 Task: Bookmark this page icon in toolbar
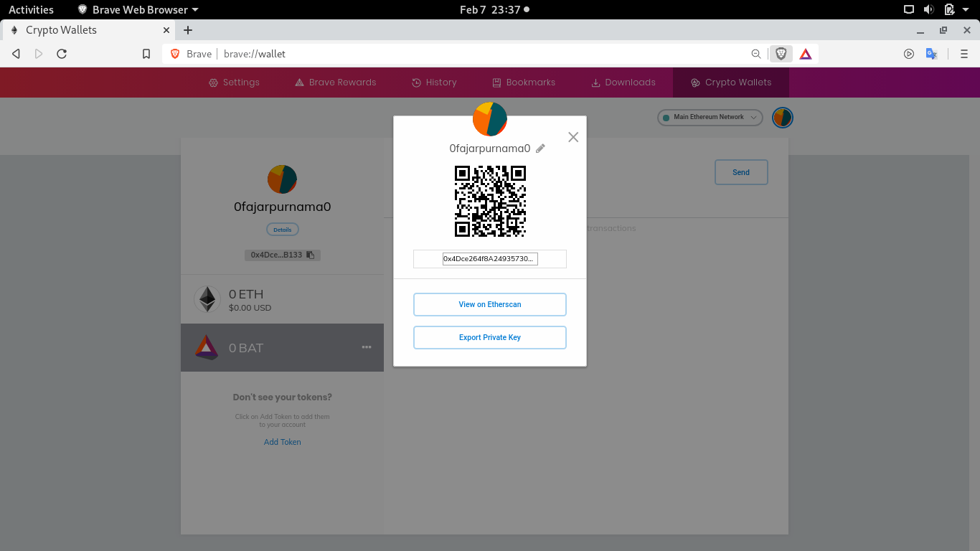[146, 54]
